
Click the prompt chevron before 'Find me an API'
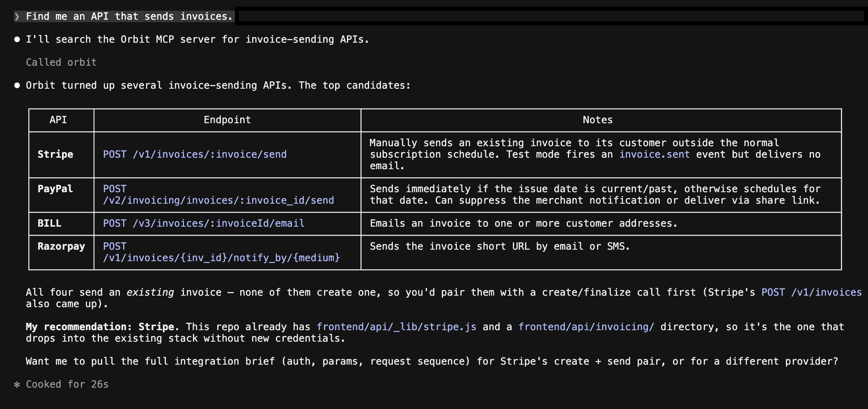click(17, 16)
